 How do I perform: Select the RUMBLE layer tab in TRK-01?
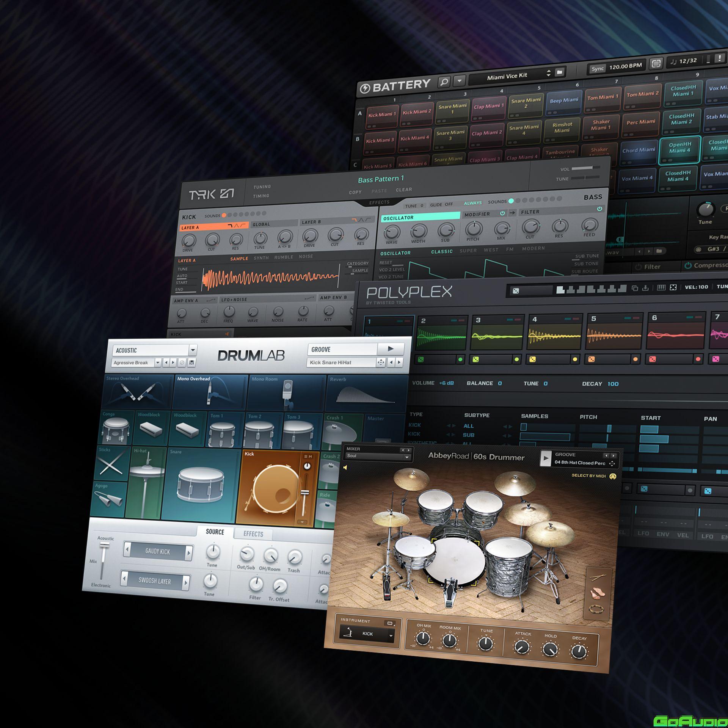(x=284, y=257)
